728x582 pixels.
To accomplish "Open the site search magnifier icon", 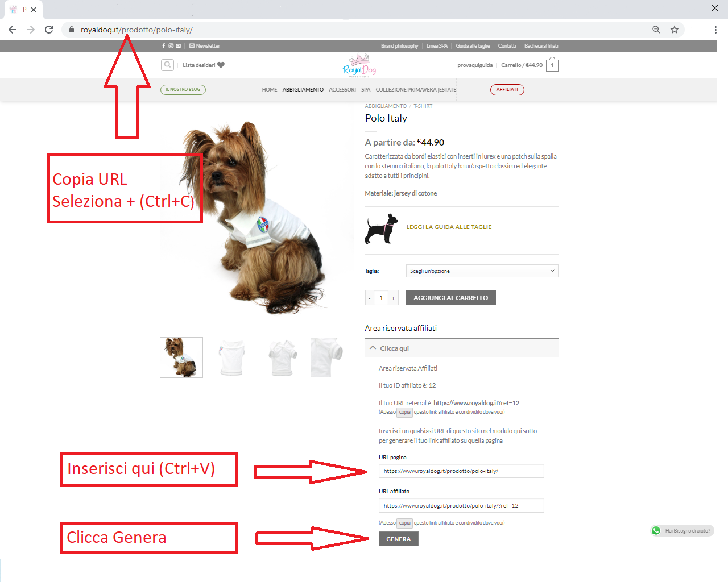I will pyautogui.click(x=167, y=65).
